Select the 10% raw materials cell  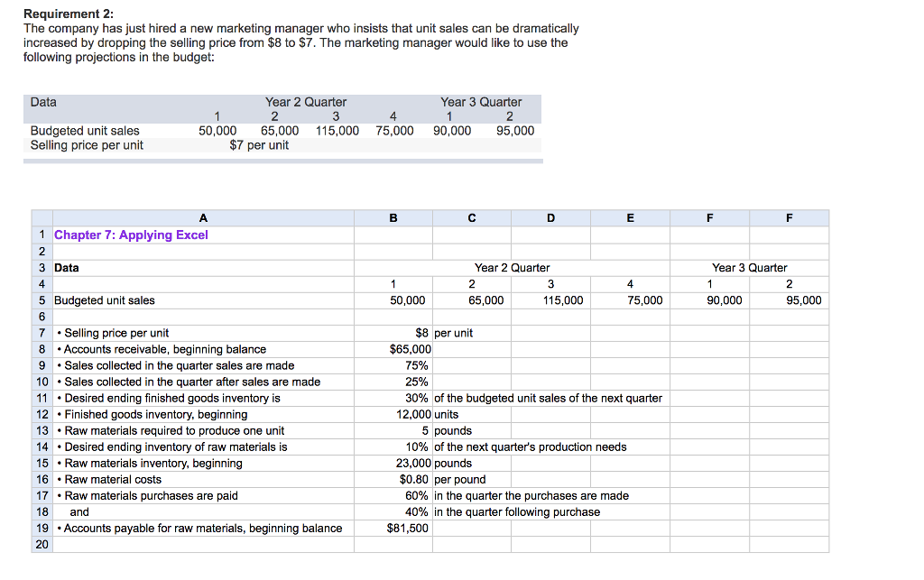[x=393, y=447]
